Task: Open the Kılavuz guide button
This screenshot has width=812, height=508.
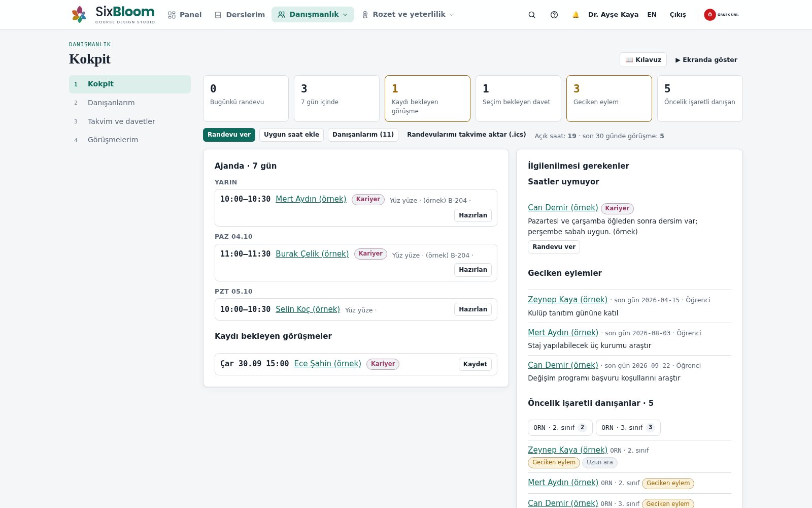Action: (x=643, y=59)
